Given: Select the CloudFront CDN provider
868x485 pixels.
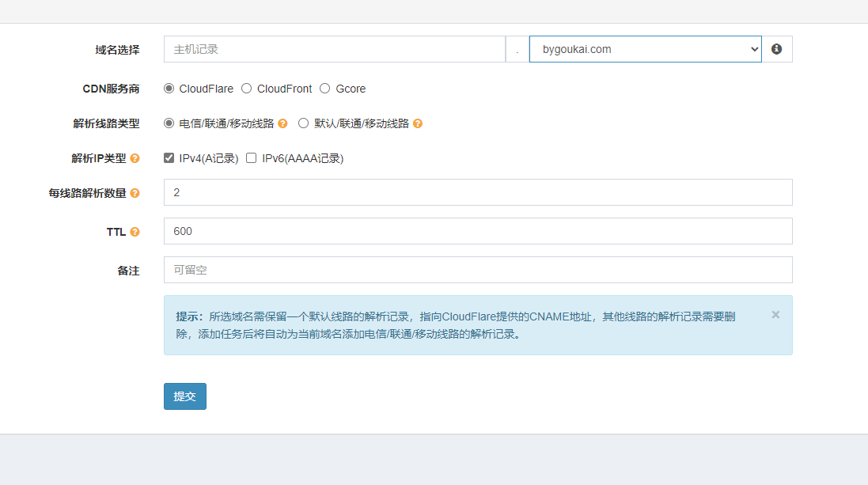Looking at the screenshot, I should click(x=246, y=89).
